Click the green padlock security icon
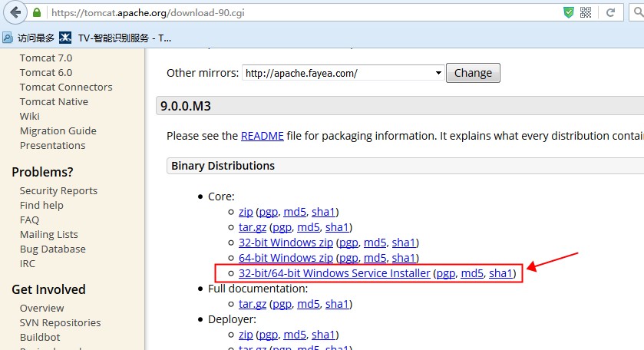This screenshot has height=350, width=644. [37, 13]
